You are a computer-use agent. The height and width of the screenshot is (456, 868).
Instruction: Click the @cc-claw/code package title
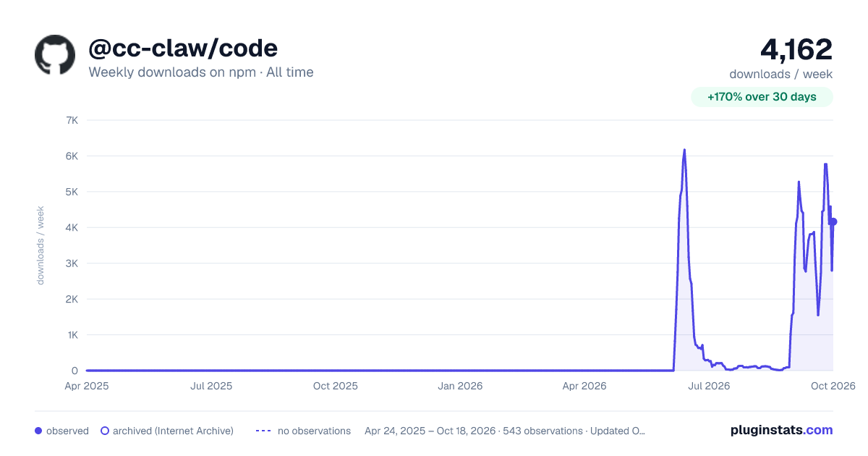coord(183,48)
